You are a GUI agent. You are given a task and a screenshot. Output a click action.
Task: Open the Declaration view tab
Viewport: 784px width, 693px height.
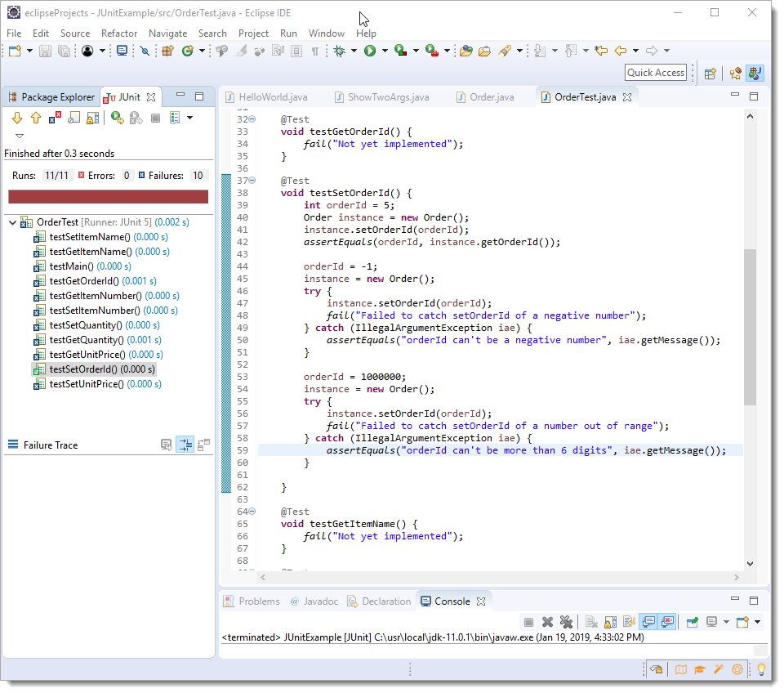pos(380,601)
